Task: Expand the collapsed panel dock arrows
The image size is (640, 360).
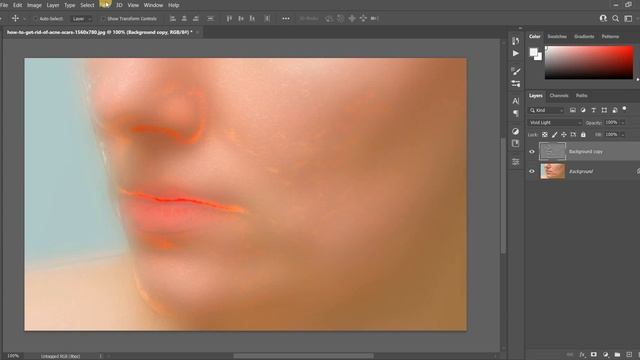Action: [520, 28]
